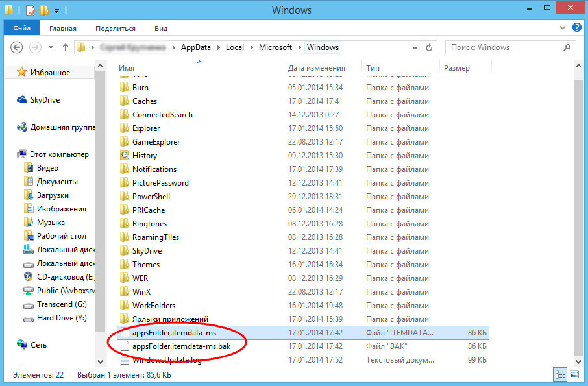The height and width of the screenshot is (386, 588).
Task: Open dropdown arrow after Microsoft breadcrumb
Action: click(x=300, y=47)
